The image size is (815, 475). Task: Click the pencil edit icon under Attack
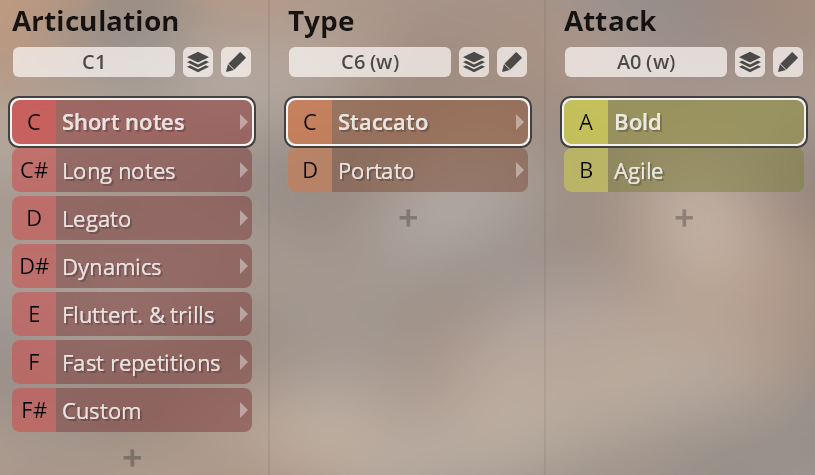point(788,62)
